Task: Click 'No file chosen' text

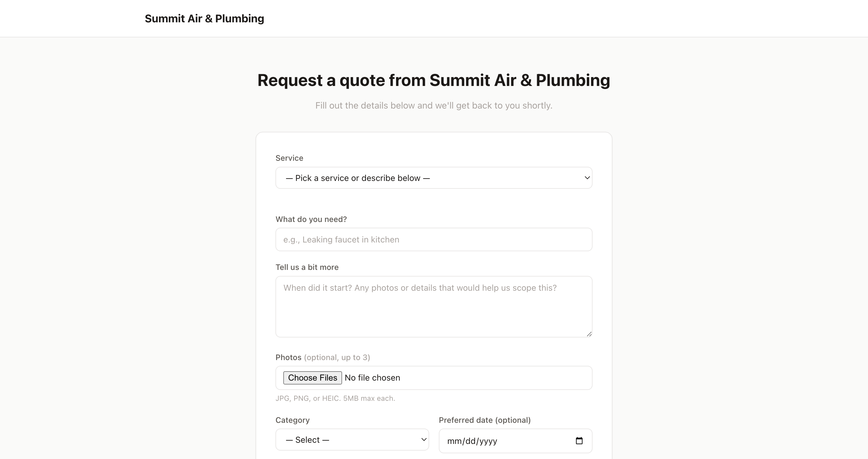Action: tap(372, 378)
